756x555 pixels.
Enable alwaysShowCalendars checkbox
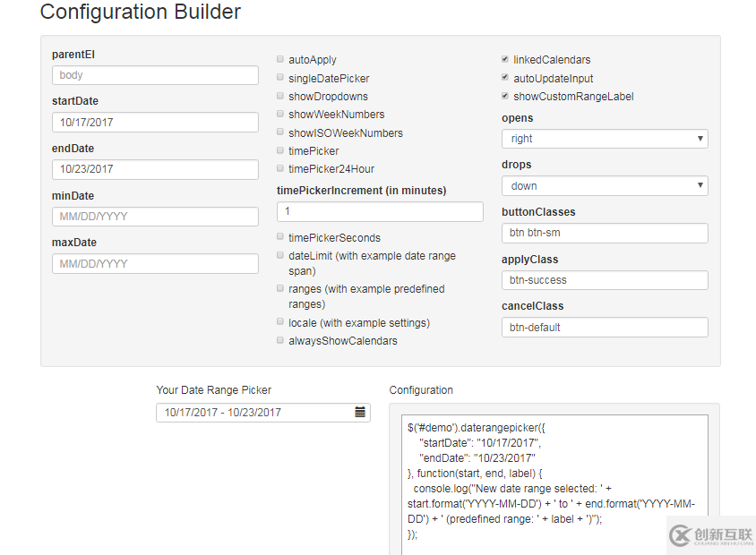(x=280, y=341)
